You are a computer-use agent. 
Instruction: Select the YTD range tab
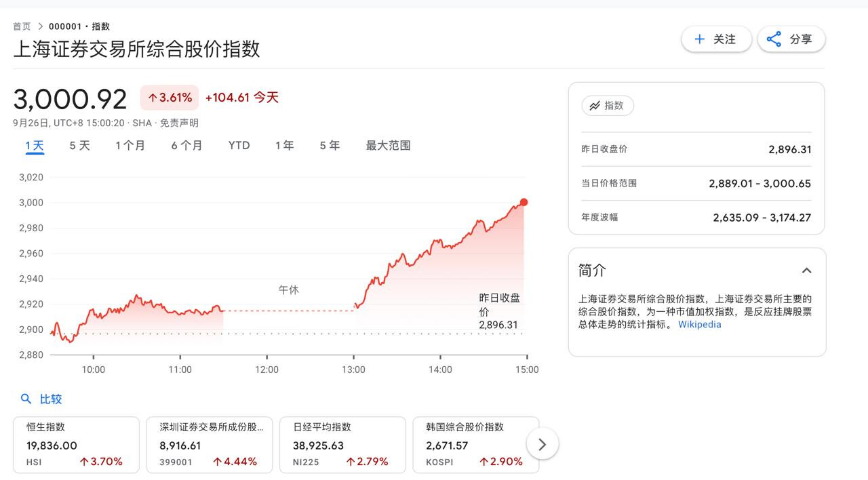pos(239,146)
